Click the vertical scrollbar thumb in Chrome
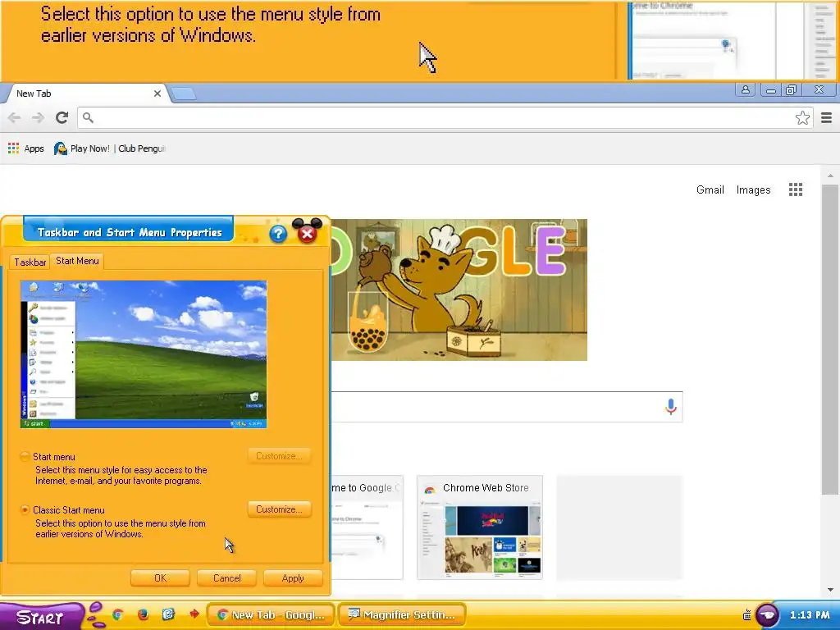840x630 pixels. [830, 340]
